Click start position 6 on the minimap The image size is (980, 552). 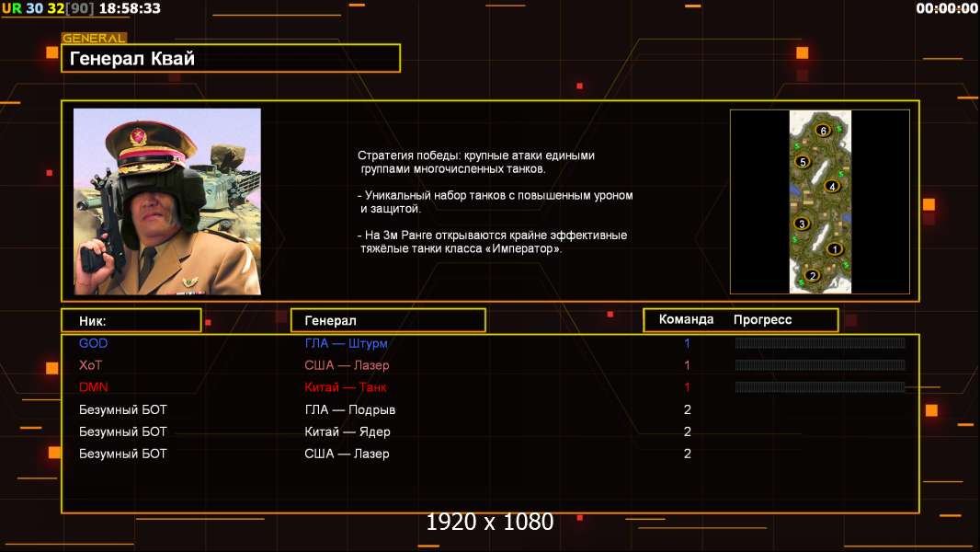(823, 130)
